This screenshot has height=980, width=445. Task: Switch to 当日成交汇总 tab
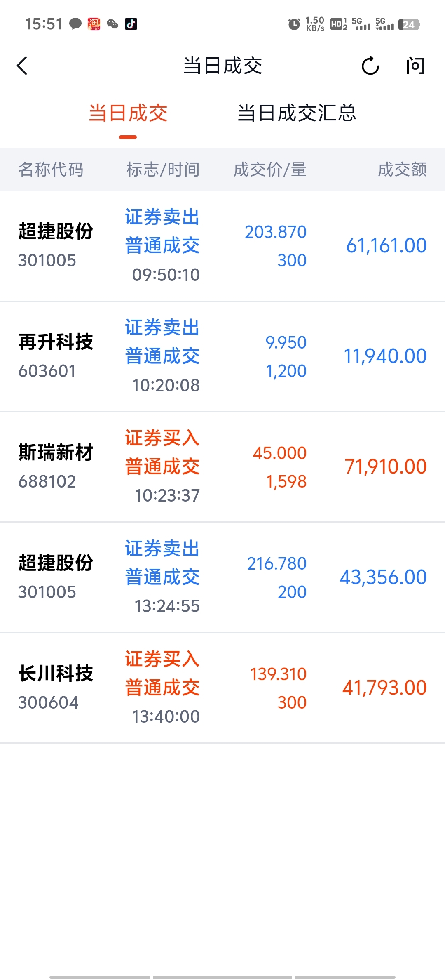297,113
